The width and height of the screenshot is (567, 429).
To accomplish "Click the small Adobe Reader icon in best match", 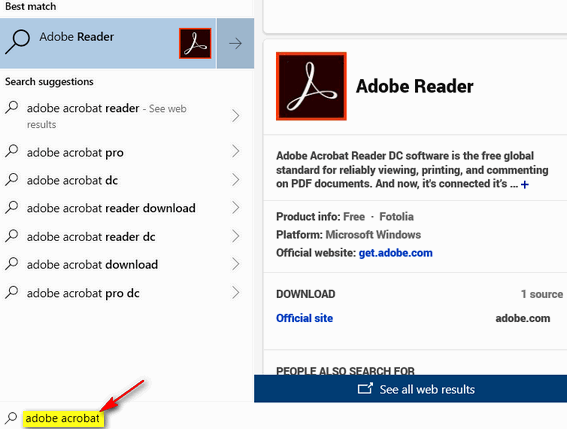I will click(x=195, y=43).
